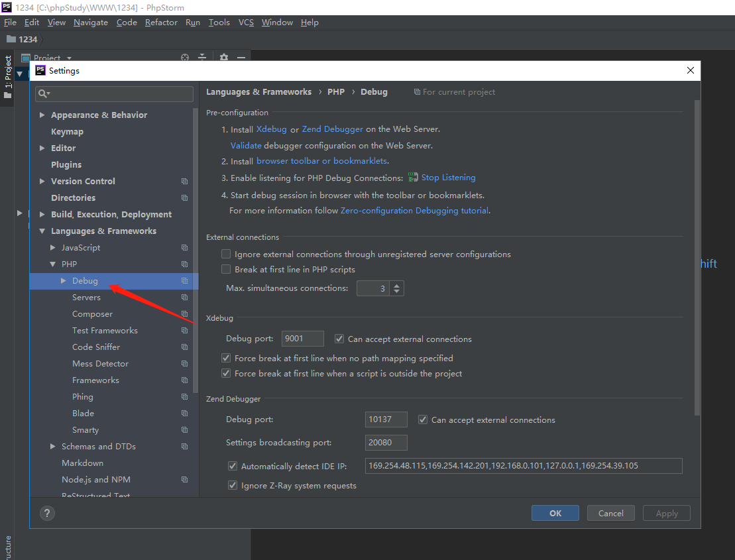Click the Settings search input field
Viewport: 735px width, 560px height.
coord(115,93)
